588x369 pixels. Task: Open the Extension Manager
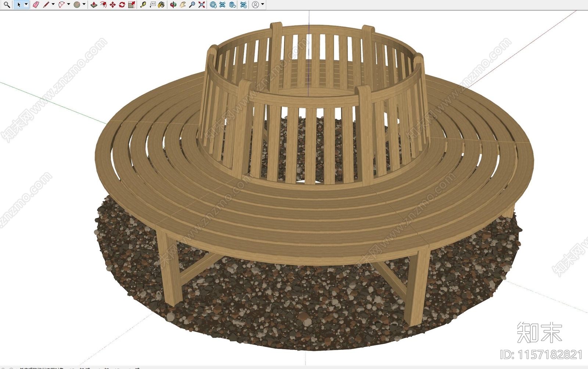click(x=243, y=5)
